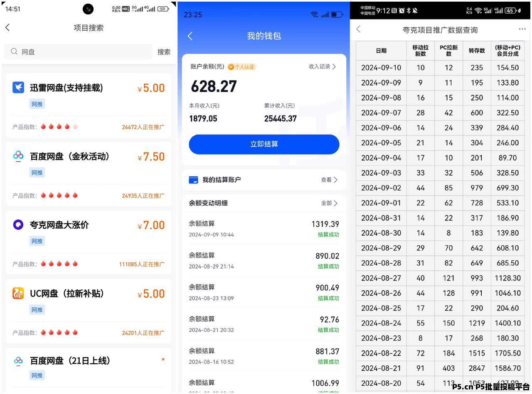Click Wi-Fi icon in wallet status bar

coord(314,15)
